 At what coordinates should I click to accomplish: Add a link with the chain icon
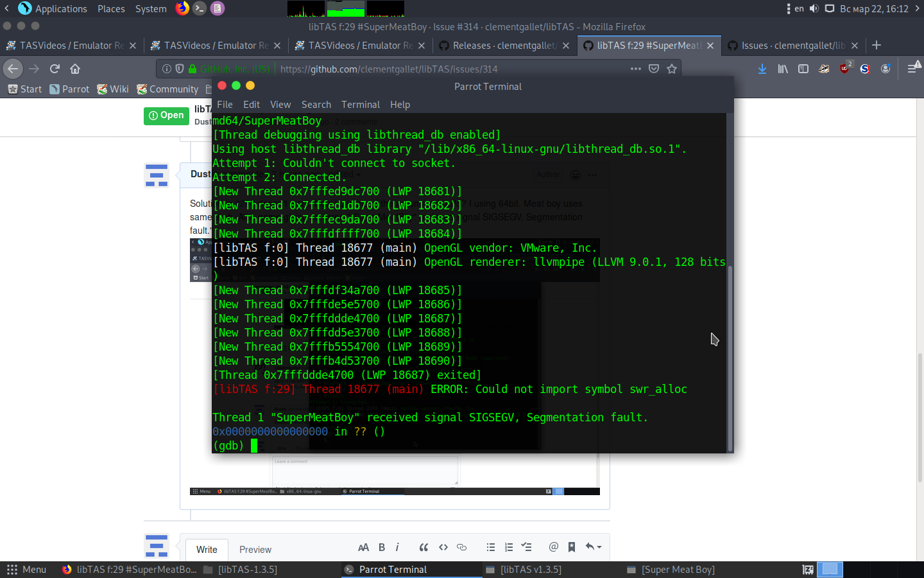pos(462,547)
